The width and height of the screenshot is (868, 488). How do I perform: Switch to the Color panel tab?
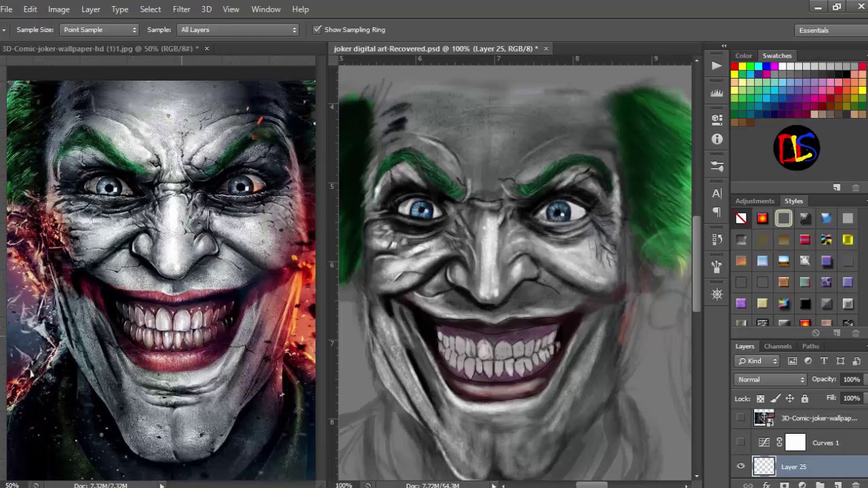[x=744, y=56]
